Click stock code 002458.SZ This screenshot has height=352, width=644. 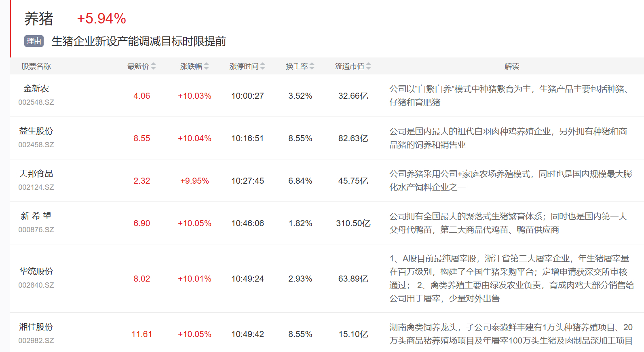[36, 145]
